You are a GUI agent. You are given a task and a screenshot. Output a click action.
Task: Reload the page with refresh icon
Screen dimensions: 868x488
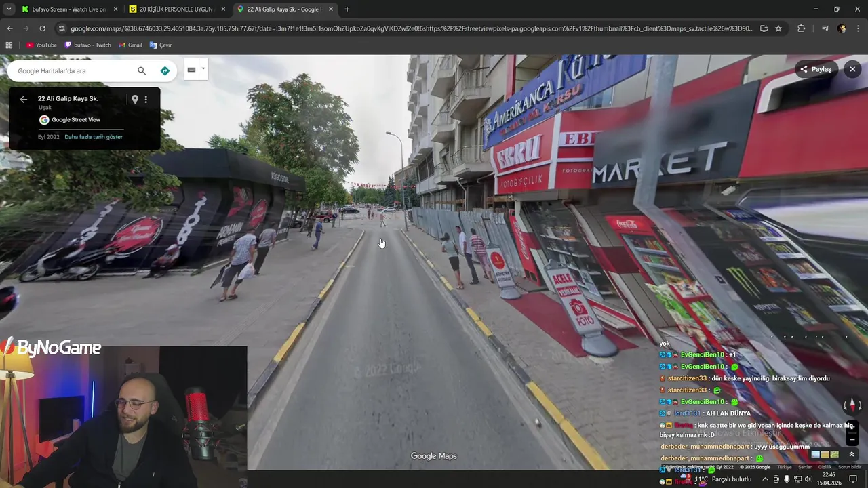42,28
